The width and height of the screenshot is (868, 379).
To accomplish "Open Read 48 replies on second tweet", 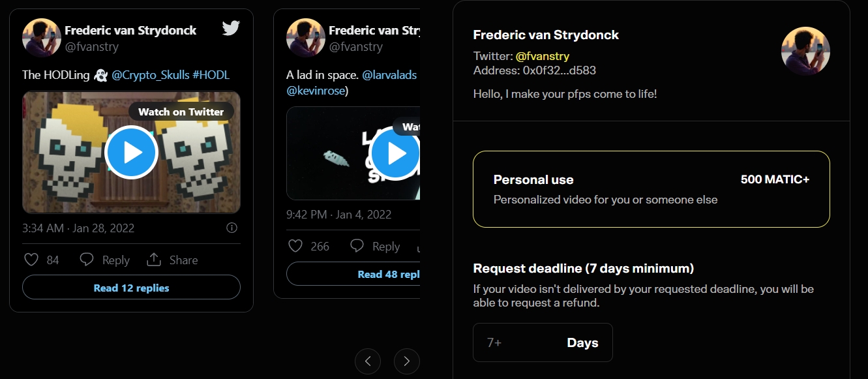I will coord(353,274).
